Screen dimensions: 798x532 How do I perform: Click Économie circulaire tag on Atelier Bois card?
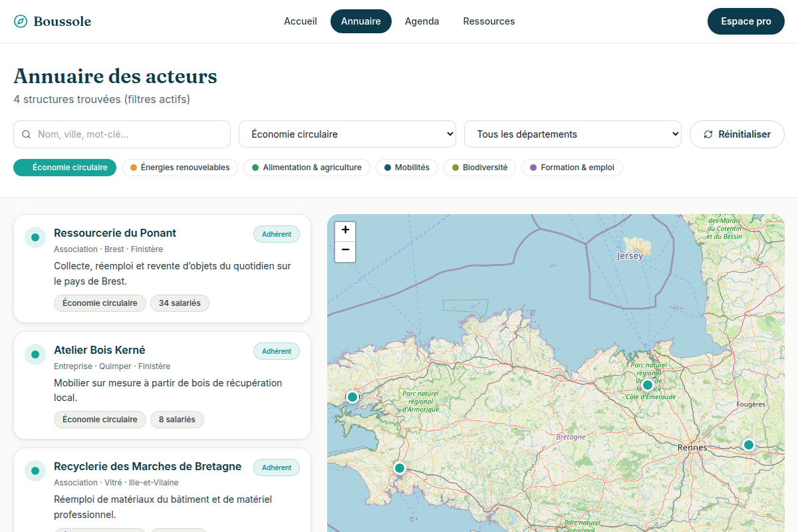[x=100, y=420]
